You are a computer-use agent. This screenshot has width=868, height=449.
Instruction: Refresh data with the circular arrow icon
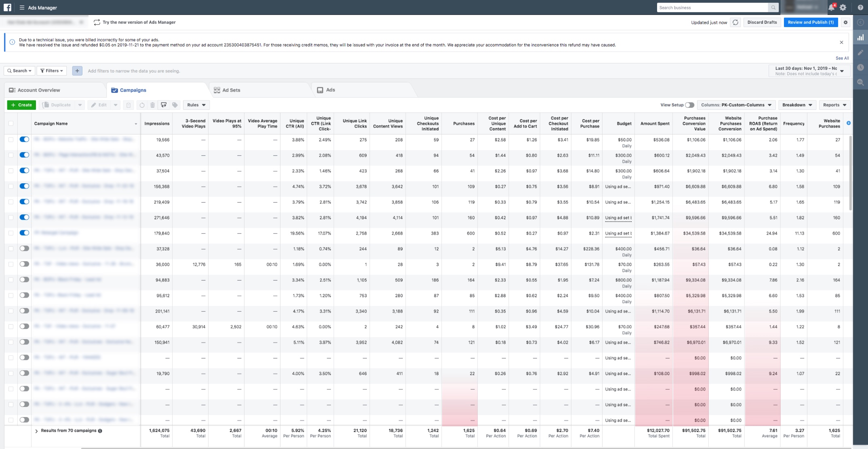735,22
